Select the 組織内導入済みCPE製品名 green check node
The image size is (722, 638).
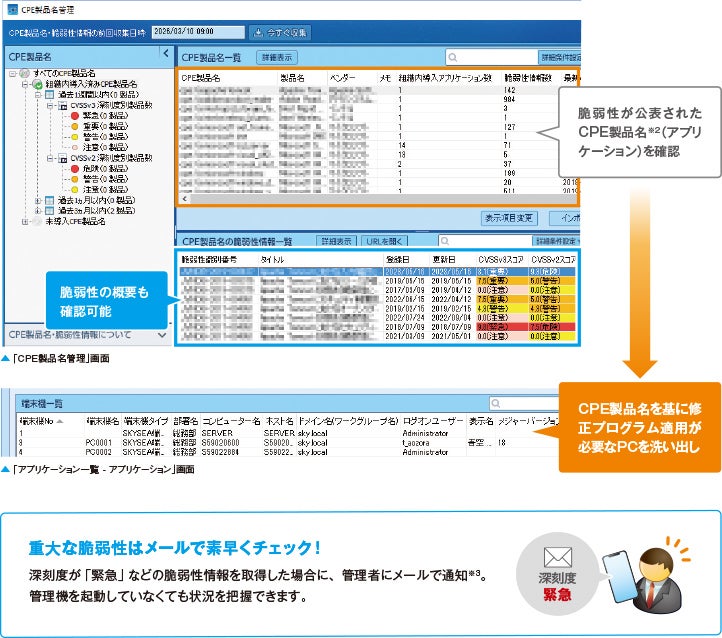37,84
